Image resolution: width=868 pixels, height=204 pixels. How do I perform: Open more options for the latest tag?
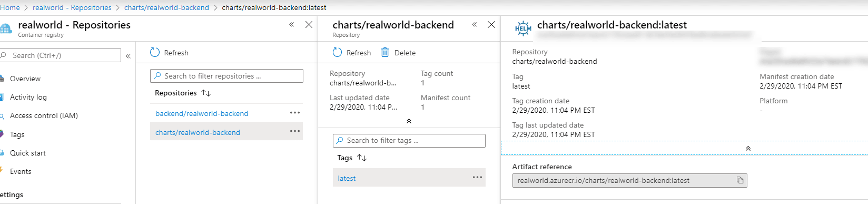[x=478, y=177]
